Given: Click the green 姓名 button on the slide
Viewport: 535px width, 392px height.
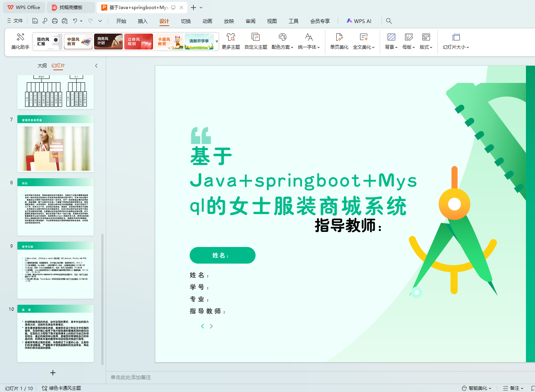Looking at the screenshot, I should pos(223,255).
